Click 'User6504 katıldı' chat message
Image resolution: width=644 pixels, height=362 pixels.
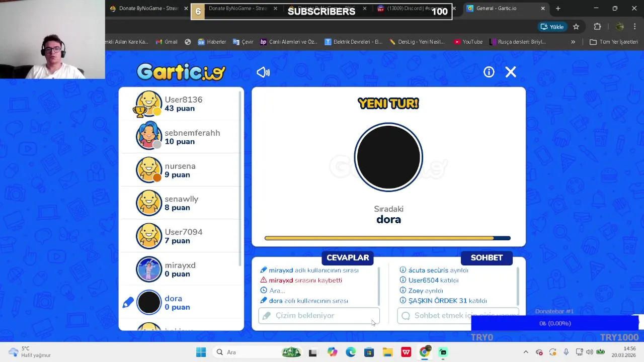click(x=429, y=280)
